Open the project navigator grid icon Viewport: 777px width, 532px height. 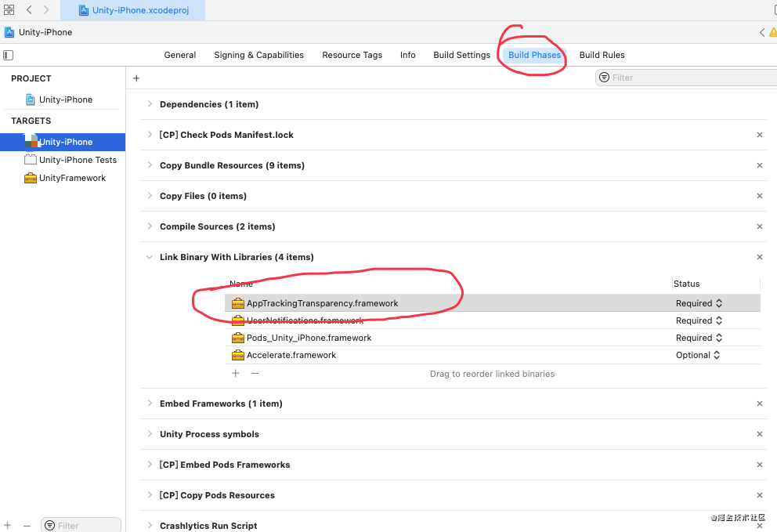[9, 9]
